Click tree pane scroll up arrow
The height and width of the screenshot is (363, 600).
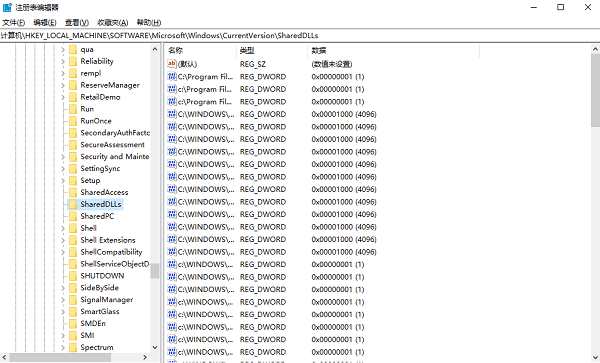tap(155, 49)
